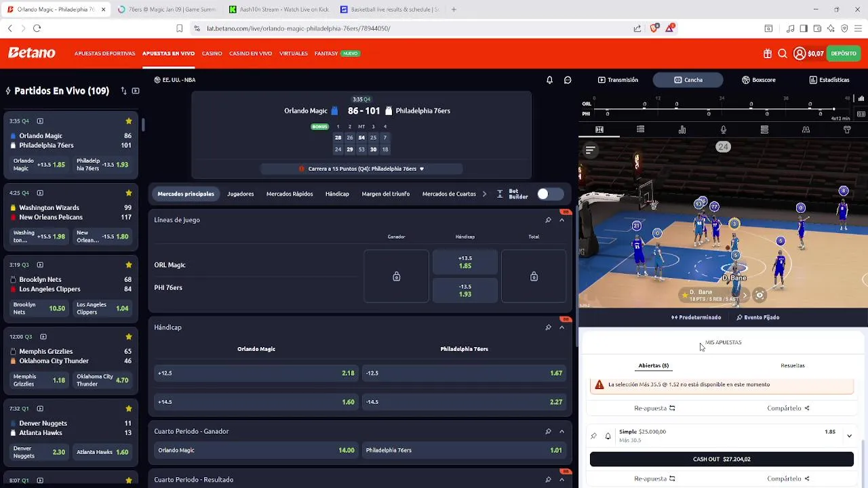This screenshot has width=868, height=488.
Task: Click the CASH OUT $27.204,02 button
Action: point(722,459)
